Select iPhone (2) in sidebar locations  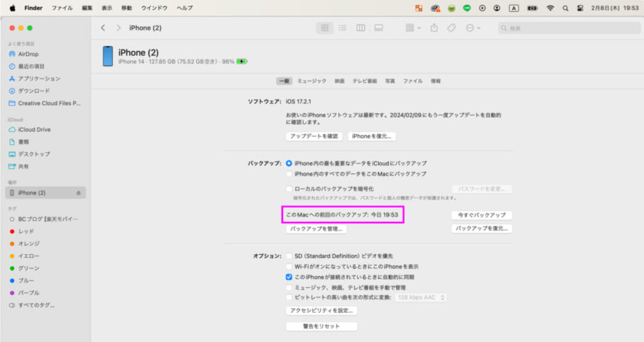tap(45, 193)
